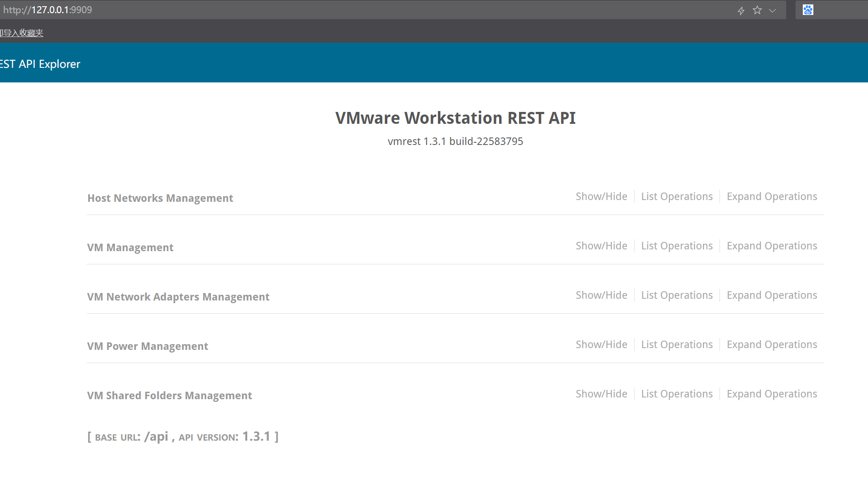Click the REST API Explorer header title
This screenshot has width=868, height=501.
click(x=40, y=64)
